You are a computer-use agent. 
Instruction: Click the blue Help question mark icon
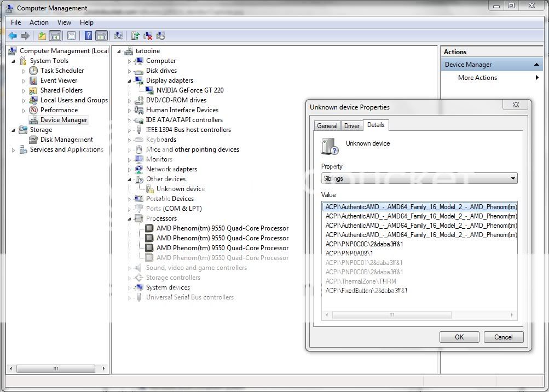pyautogui.click(x=88, y=36)
